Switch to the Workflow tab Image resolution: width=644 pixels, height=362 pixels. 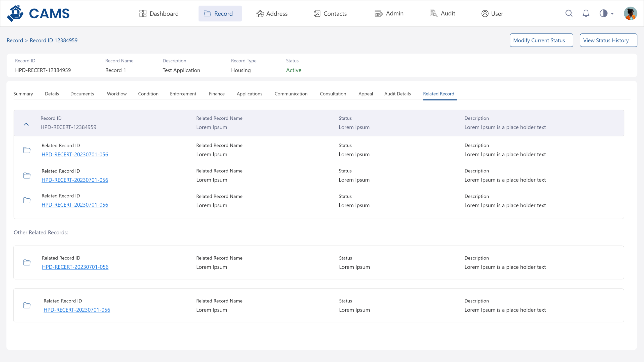(x=117, y=94)
